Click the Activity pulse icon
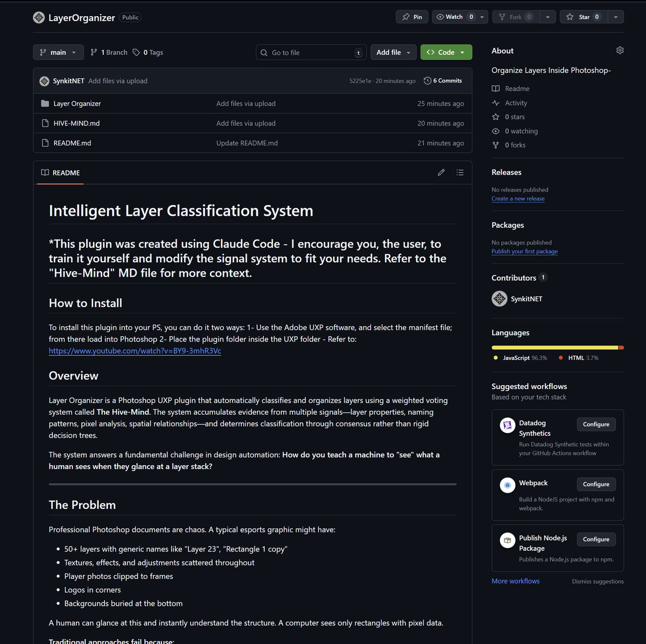 pyautogui.click(x=496, y=103)
